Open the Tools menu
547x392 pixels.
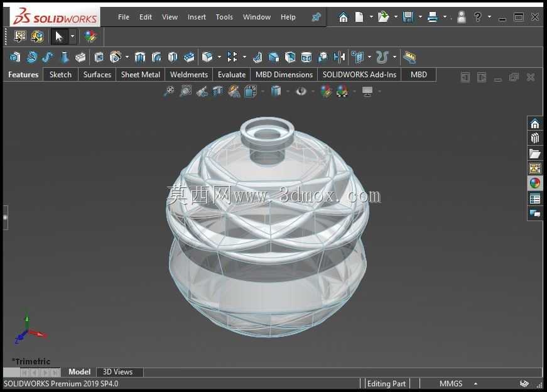point(224,17)
